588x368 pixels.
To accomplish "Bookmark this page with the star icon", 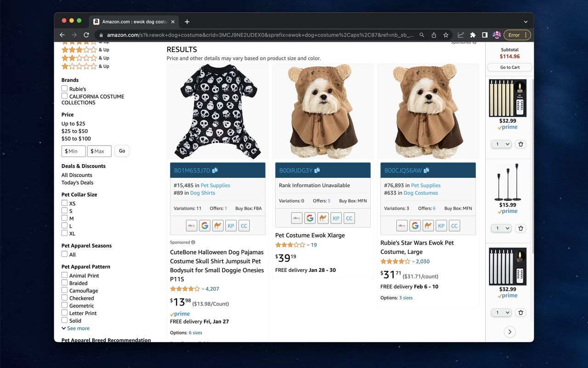I will (446, 35).
